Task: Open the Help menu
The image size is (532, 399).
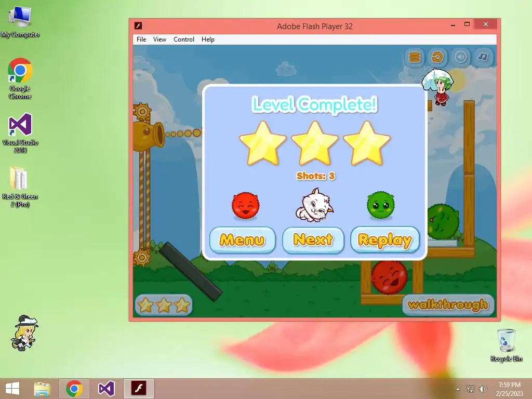Action: click(208, 39)
